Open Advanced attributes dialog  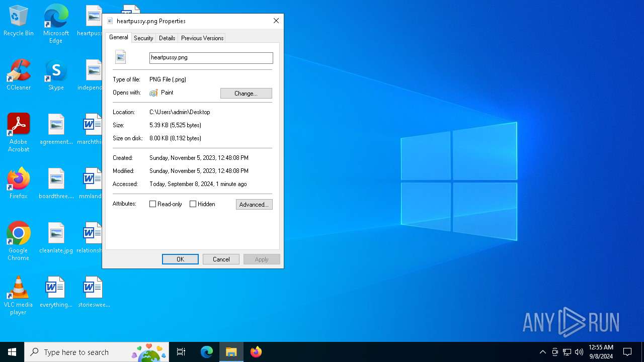pos(254,205)
